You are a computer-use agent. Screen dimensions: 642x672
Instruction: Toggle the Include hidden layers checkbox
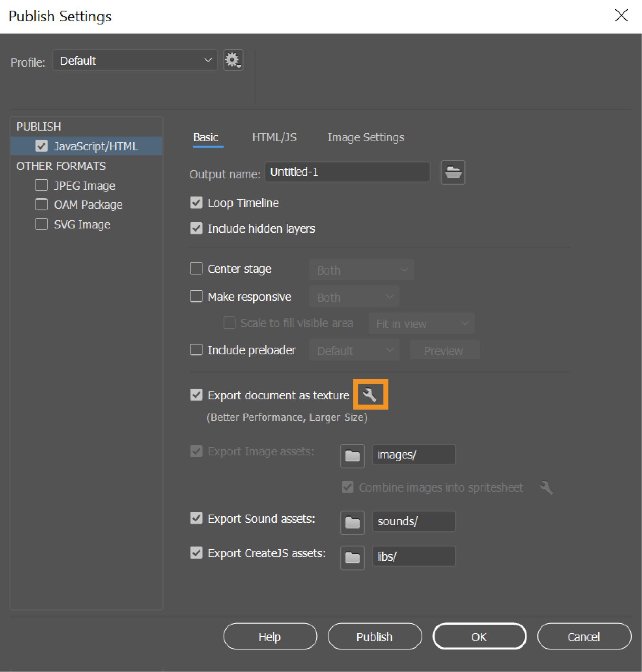point(196,228)
